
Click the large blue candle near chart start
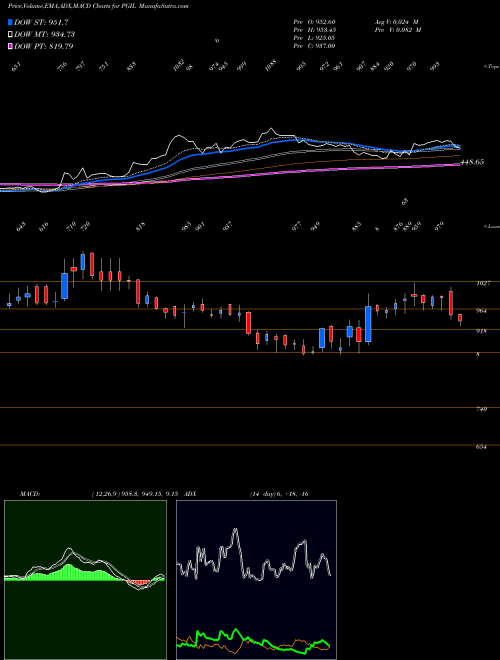click(64, 286)
